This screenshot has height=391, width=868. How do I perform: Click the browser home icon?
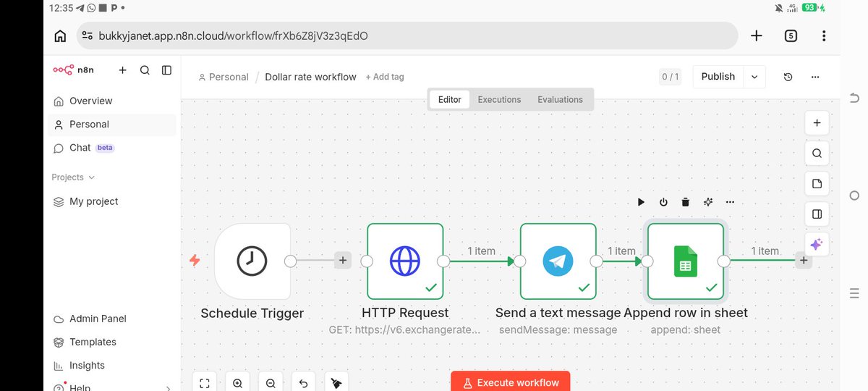[x=60, y=35]
